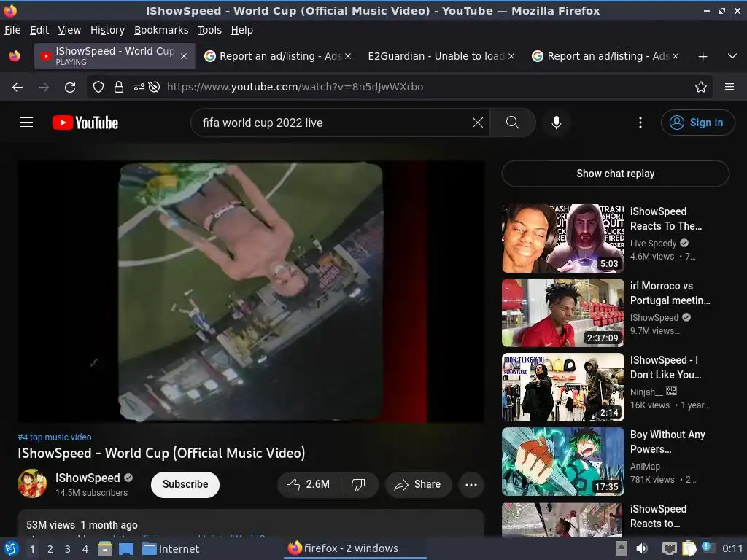Click the Live Speedy channel name

click(x=653, y=244)
